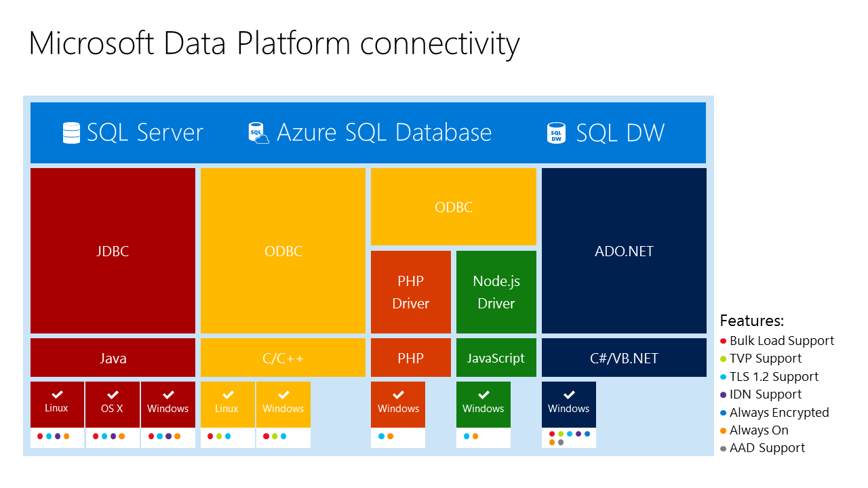Click the gray AAD Support legend dot

pos(724,448)
